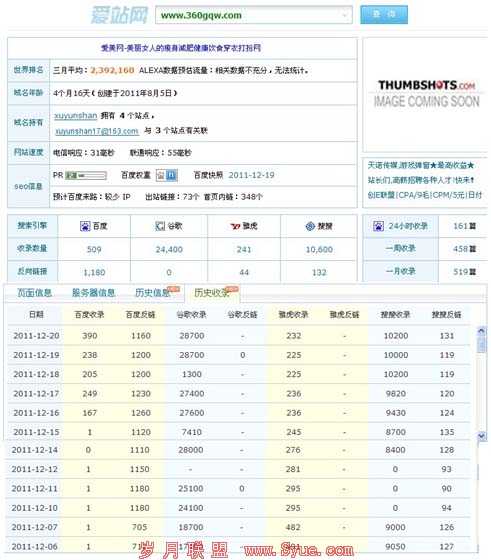The image size is (491, 560).
Task: Select the row dated 2011-12-15
Action: pos(239,432)
